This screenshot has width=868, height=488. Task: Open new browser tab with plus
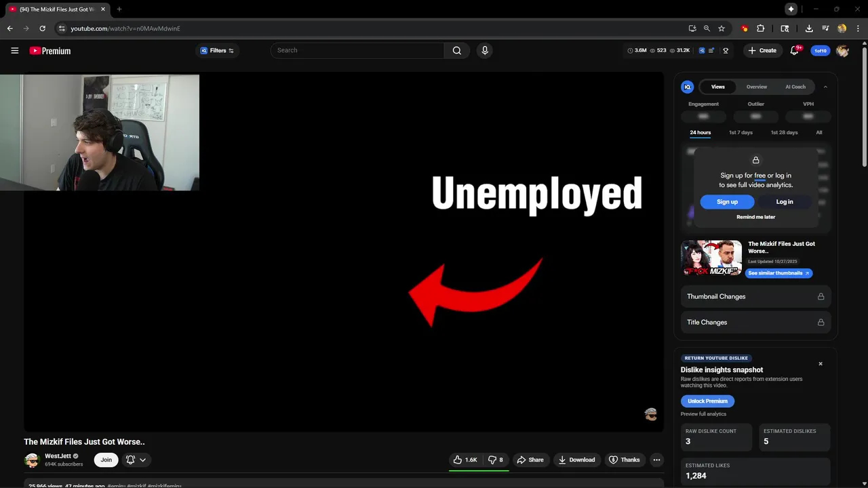tap(119, 9)
